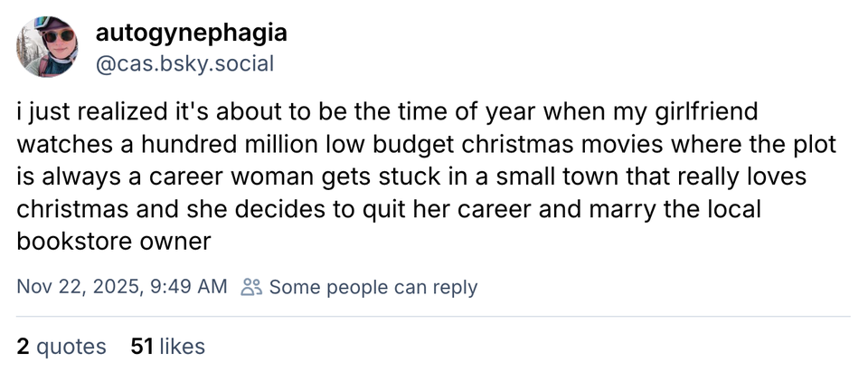
Task: Click "Some people can reply" label
Action: point(373,288)
